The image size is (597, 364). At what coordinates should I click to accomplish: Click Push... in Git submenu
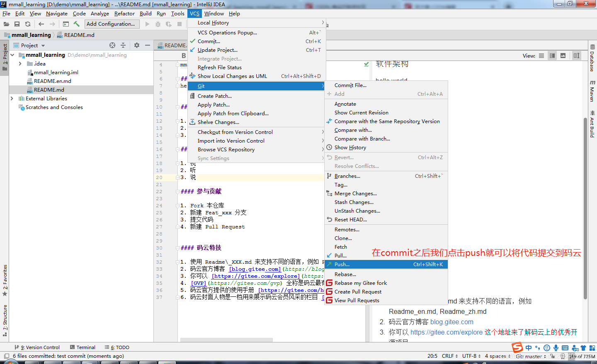coord(386,265)
